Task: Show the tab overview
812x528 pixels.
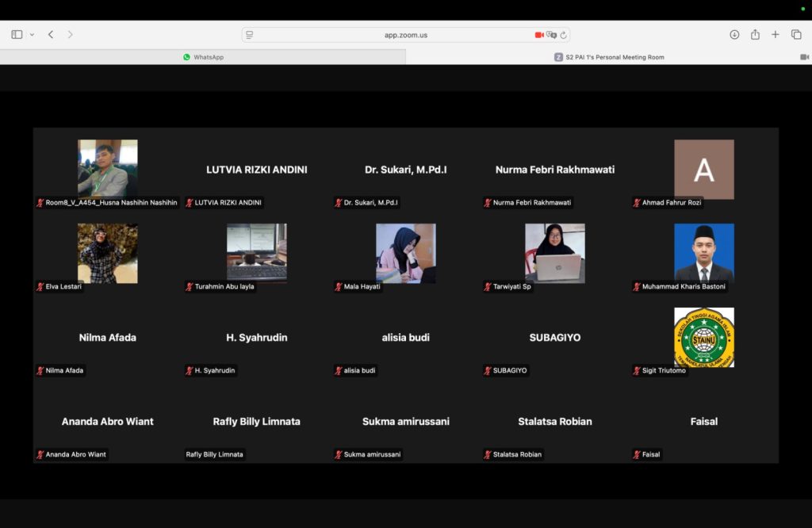Action: pos(796,35)
